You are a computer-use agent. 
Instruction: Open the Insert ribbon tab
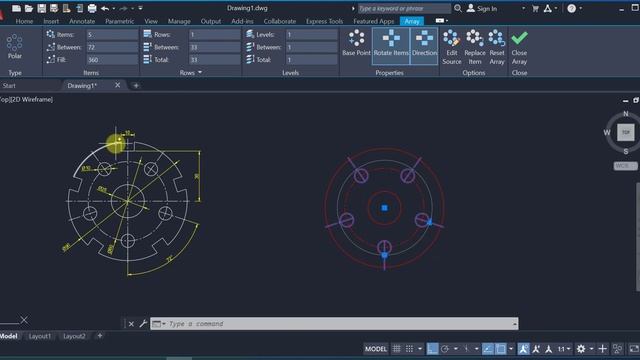tap(51, 21)
